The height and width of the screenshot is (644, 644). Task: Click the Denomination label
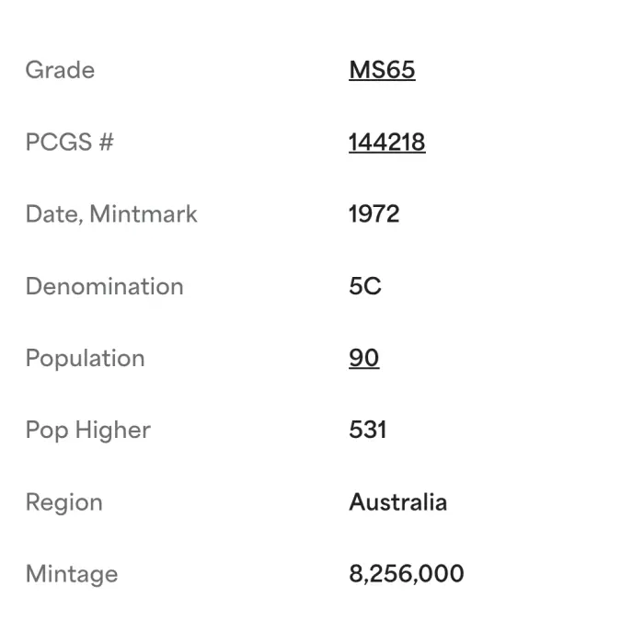pos(104,286)
